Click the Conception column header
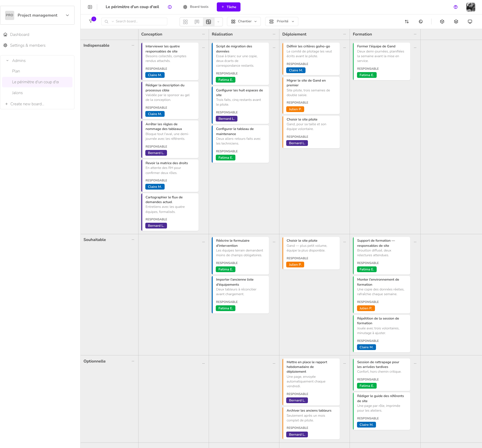The height and width of the screenshot is (448, 482). (x=152, y=34)
